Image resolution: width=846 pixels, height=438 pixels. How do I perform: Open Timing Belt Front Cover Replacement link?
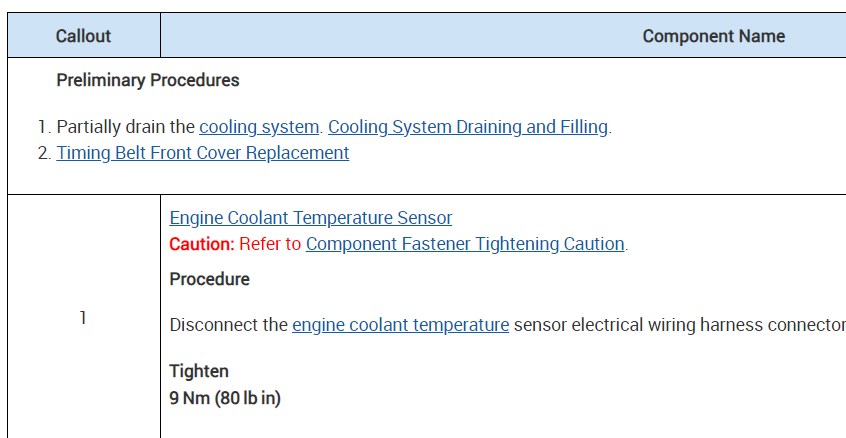(x=203, y=153)
